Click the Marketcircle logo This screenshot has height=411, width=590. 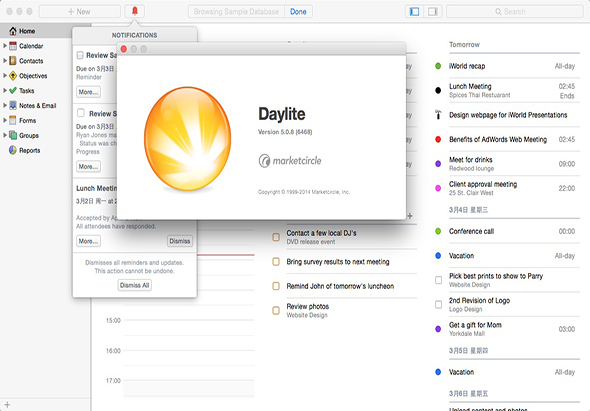(290, 161)
